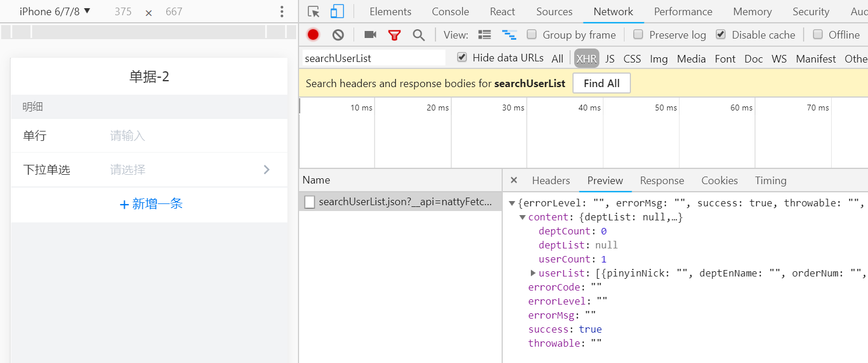The height and width of the screenshot is (363, 868).
Task: Edit the viewport height value 667
Action: [174, 12]
